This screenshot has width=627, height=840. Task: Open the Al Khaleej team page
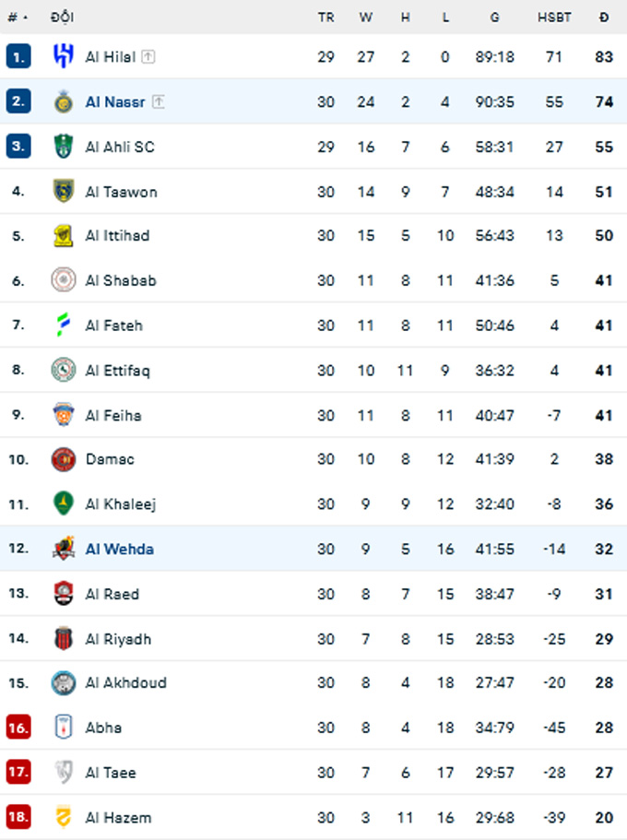pos(121,504)
